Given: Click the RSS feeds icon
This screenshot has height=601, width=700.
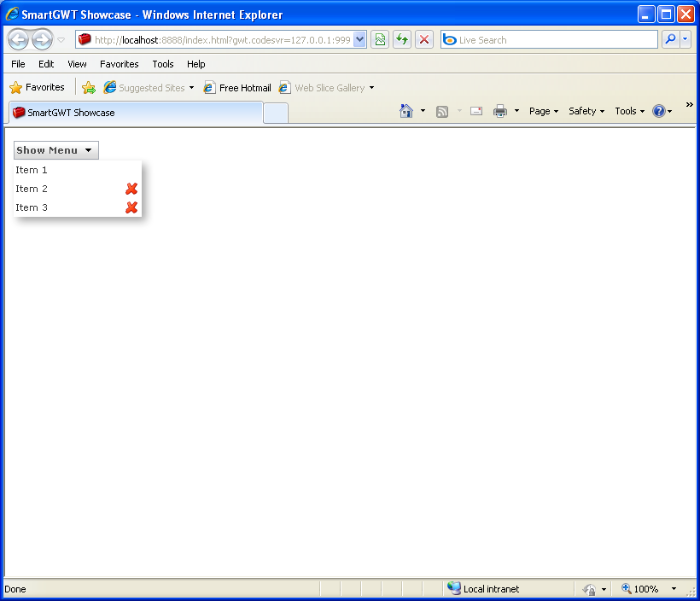Looking at the screenshot, I should [x=442, y=111].
